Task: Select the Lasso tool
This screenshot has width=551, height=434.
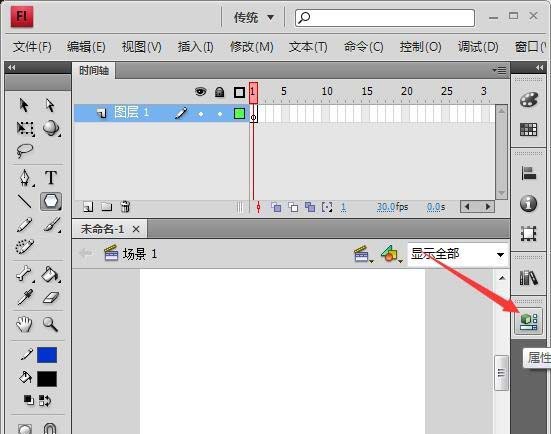Action: tap(25, 151)
